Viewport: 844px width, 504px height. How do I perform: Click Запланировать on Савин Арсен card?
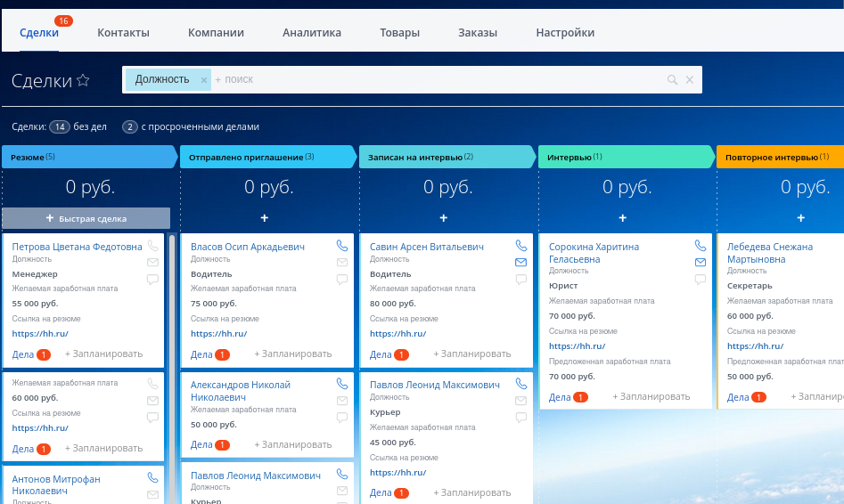[x=472, y=354]
